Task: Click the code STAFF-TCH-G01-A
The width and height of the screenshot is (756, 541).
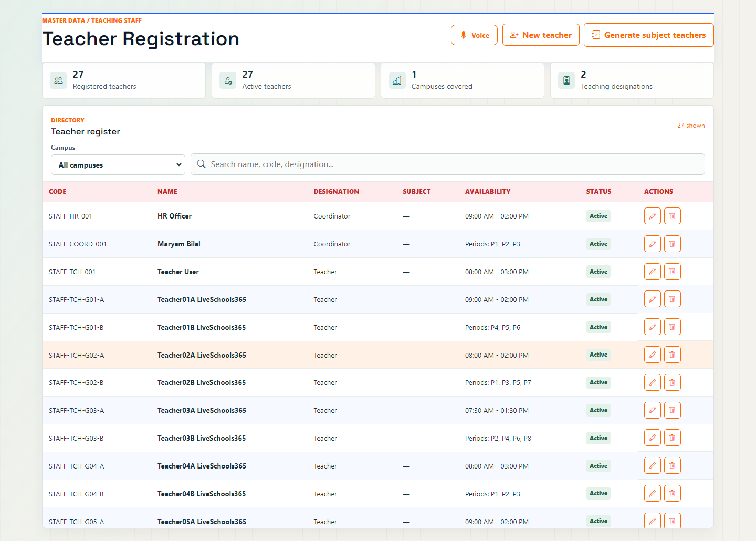Action: tap(77, 299)
